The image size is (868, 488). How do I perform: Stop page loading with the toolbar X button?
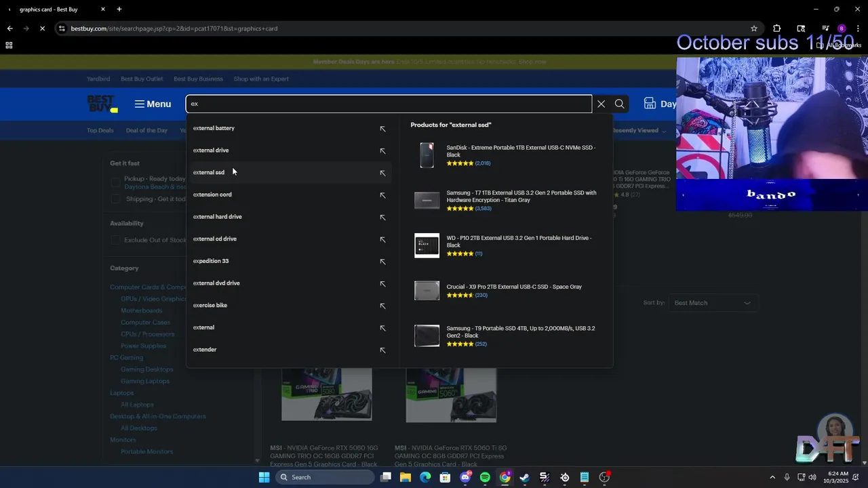point(42,28)
